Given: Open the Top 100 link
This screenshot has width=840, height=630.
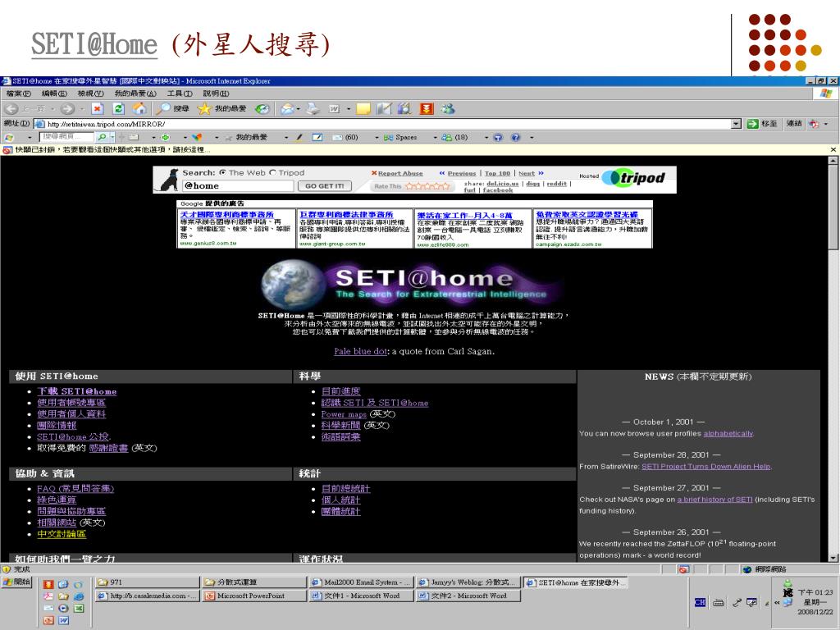Looking at the screenshot, I should tap(497, 173).
